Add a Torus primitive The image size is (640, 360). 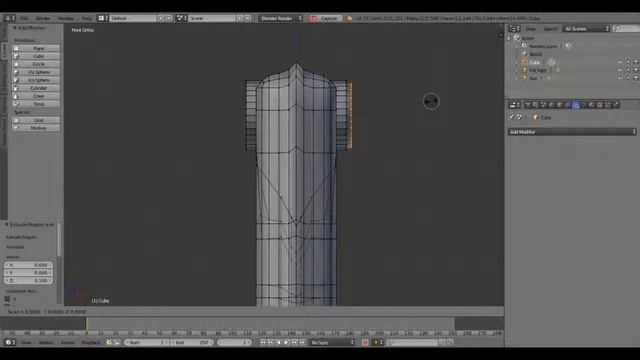pos(36,104)
